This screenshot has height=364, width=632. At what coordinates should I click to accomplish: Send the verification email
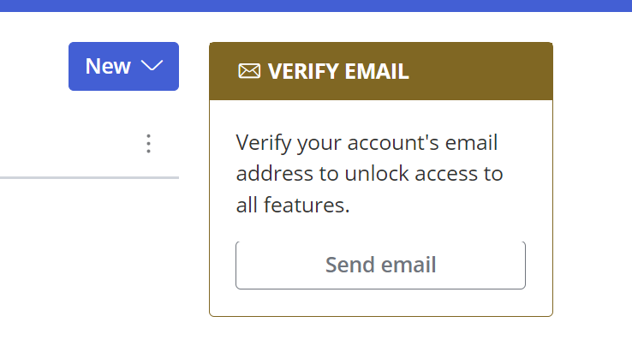click(380, 266)
